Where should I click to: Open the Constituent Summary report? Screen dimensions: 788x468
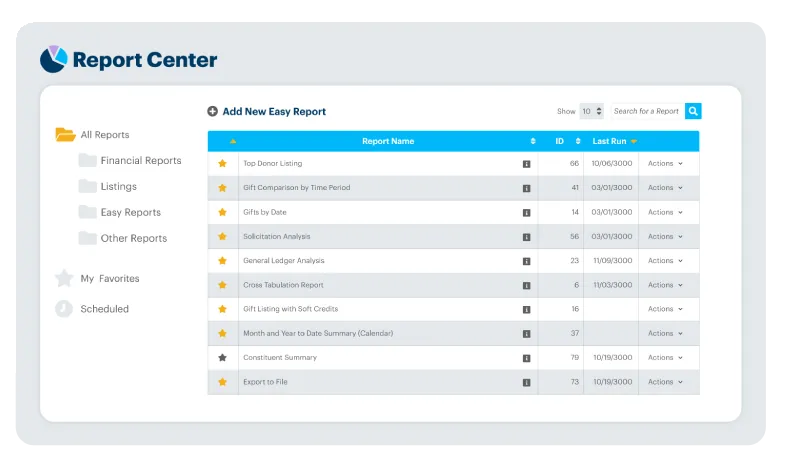tap(280, 357)
